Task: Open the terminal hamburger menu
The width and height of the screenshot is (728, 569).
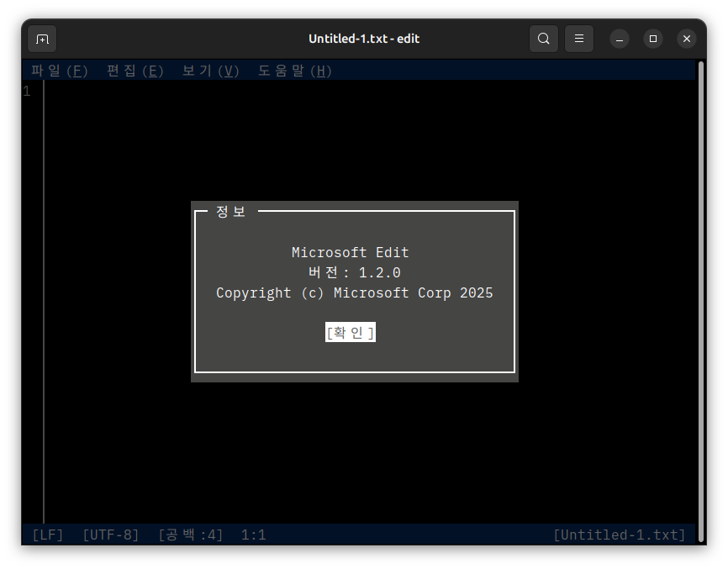Action: click(x=579, y=39)
